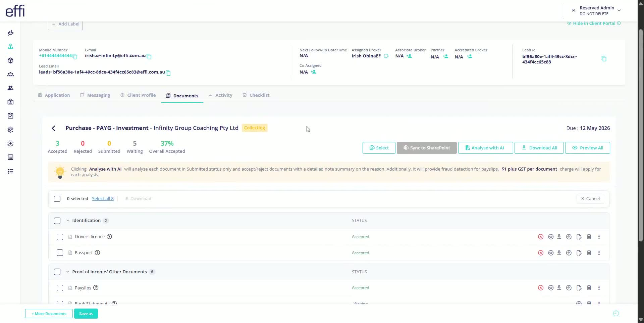
Task: Click the + More Documents button
Action: coord(49,314)
